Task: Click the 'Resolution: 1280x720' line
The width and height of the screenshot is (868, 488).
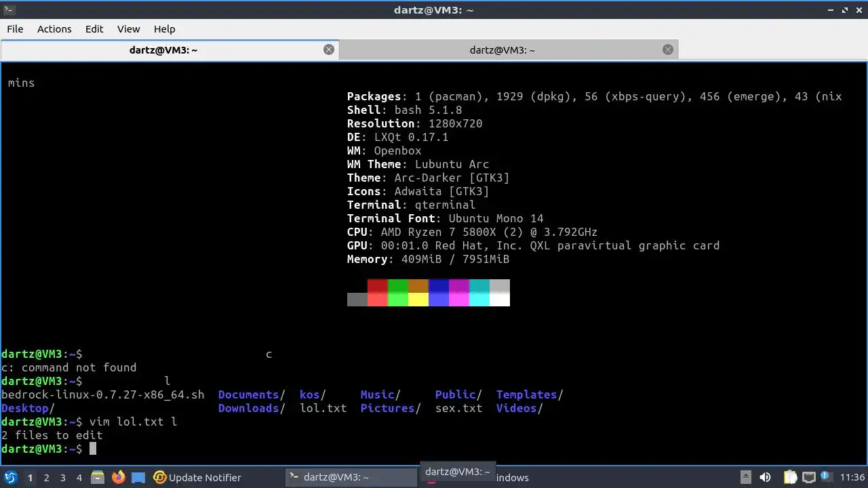Action: pyautogui.click(x=414, y=123)
